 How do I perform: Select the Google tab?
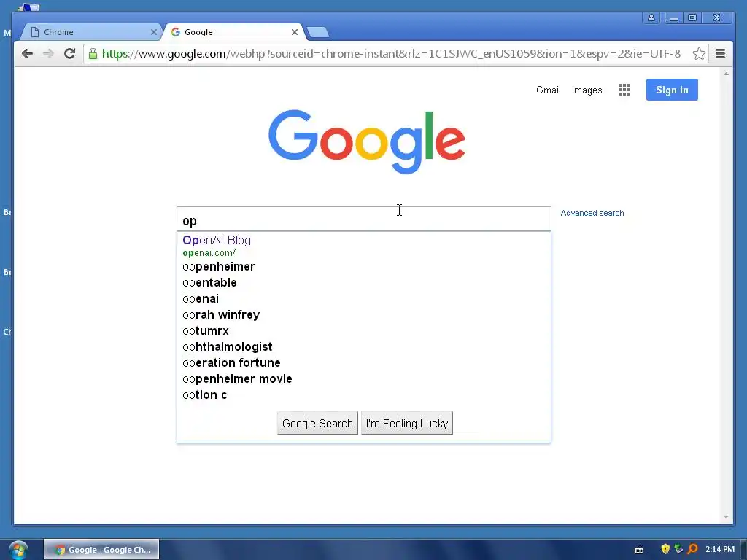[233, 32]
